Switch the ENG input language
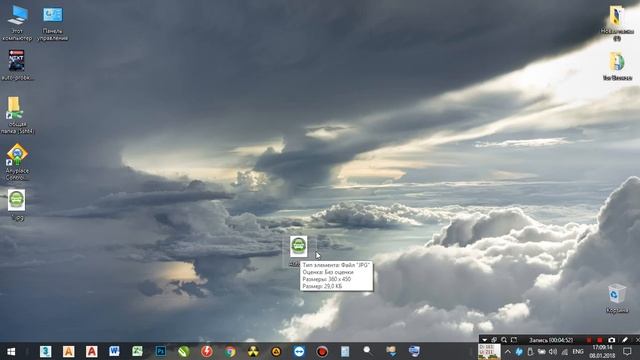Image resolution: width=640 pixels, height=360 pixels. coord(578,351)
